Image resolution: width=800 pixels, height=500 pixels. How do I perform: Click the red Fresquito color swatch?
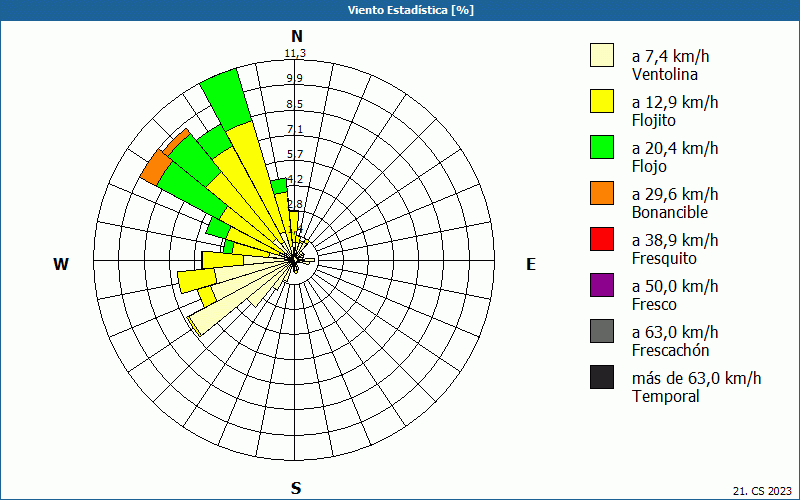coord(602,239)
